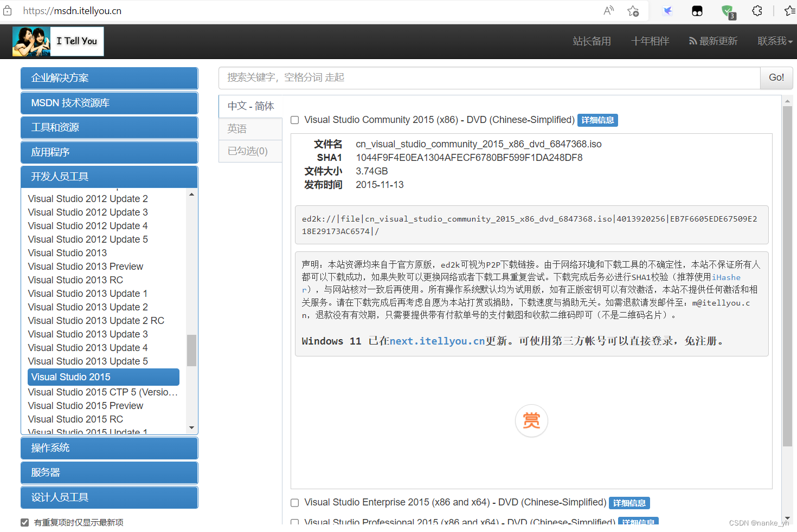Select Visual Studio 2013 Update 4
The image size is (797, 532).
point(88,348)
